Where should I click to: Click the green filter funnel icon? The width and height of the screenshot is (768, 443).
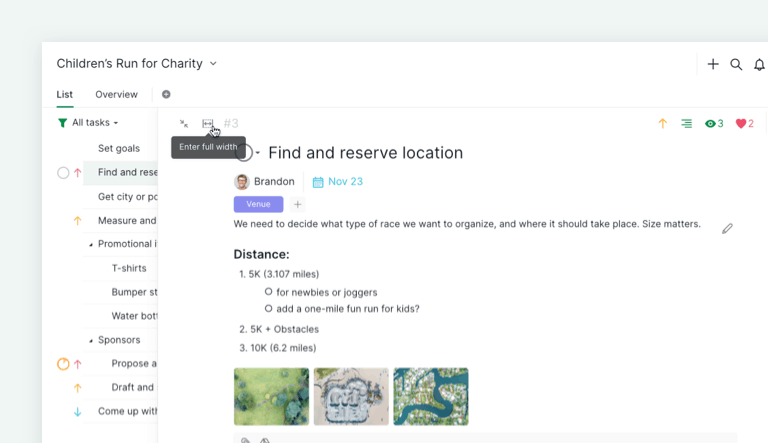62,123
